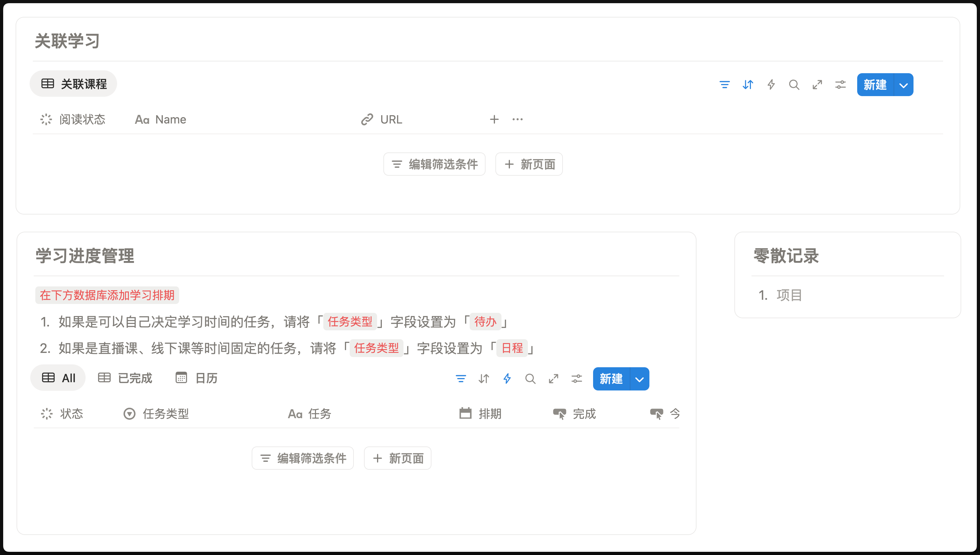This screenshot has height=555, width=980.
Task: Expand dropdown arrow beside lower 新建 button
Action: tap(640, 379)
